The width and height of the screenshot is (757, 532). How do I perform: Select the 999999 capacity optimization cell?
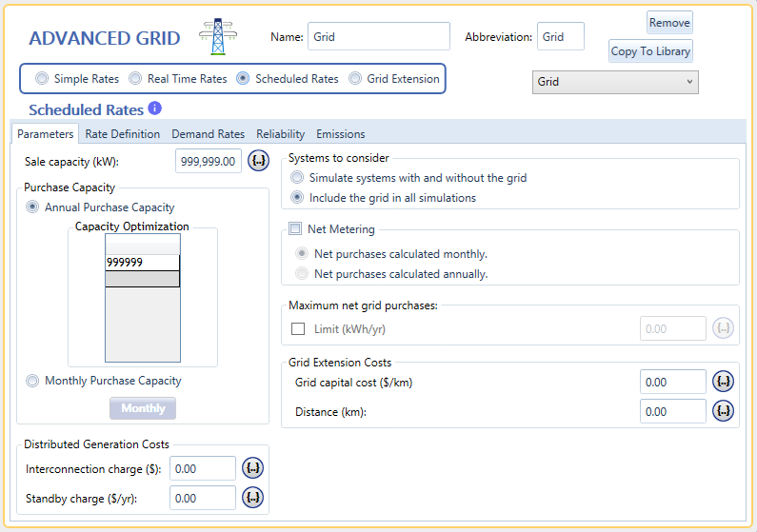143,263
